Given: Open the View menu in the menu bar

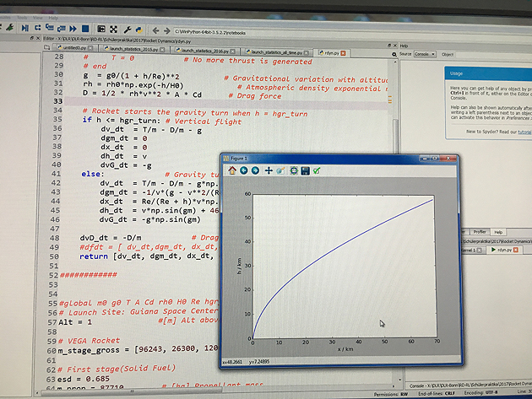Looking at the screenshot, I should (34, 16).
